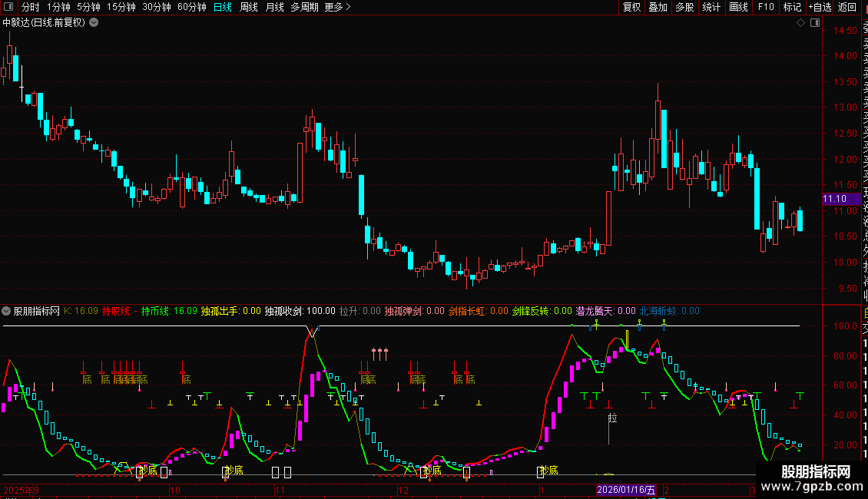This screenshot has height=499, width=868.
Task: Open the 画线 drawing tool
Action: (x=738, y=8)
